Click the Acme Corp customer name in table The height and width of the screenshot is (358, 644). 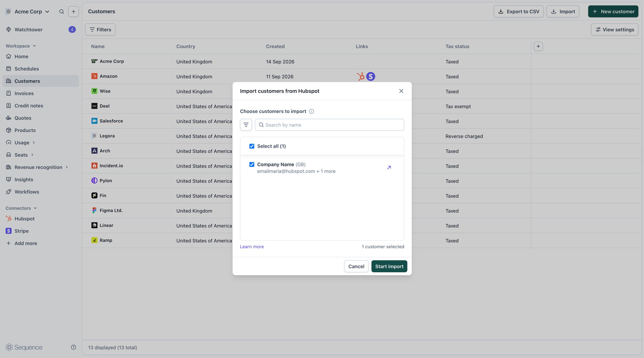pyautogui.click(x=112, y=61)
